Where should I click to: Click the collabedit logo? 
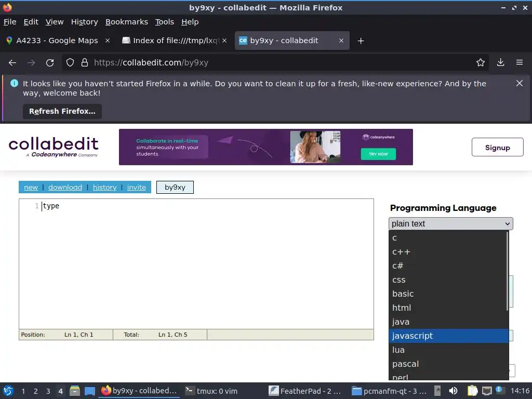54,147
